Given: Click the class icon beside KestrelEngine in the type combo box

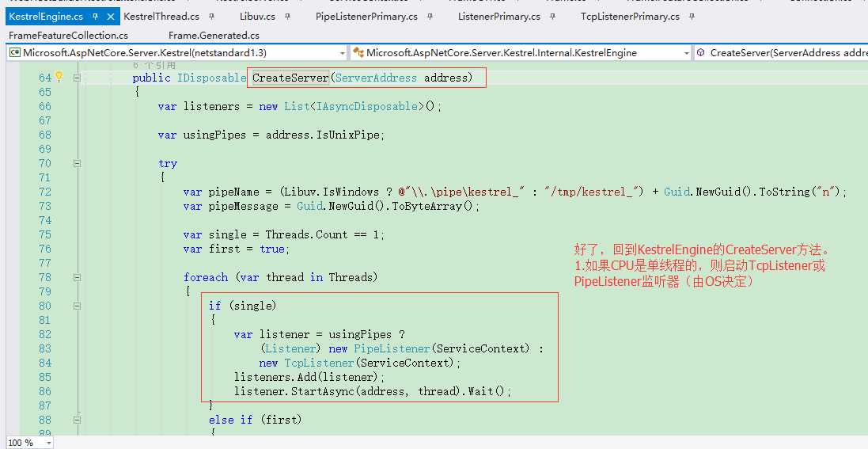Looking at the screenshot, I should pyautogui.click(x=358, y=52).
